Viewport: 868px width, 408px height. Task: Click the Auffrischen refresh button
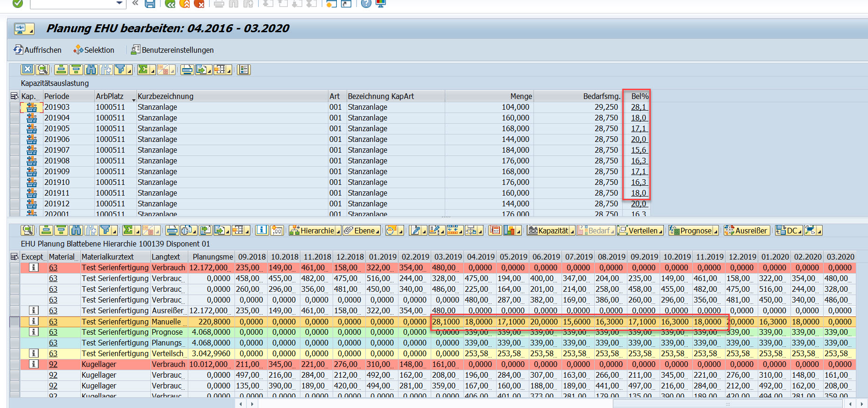click(x=37, y=50)
